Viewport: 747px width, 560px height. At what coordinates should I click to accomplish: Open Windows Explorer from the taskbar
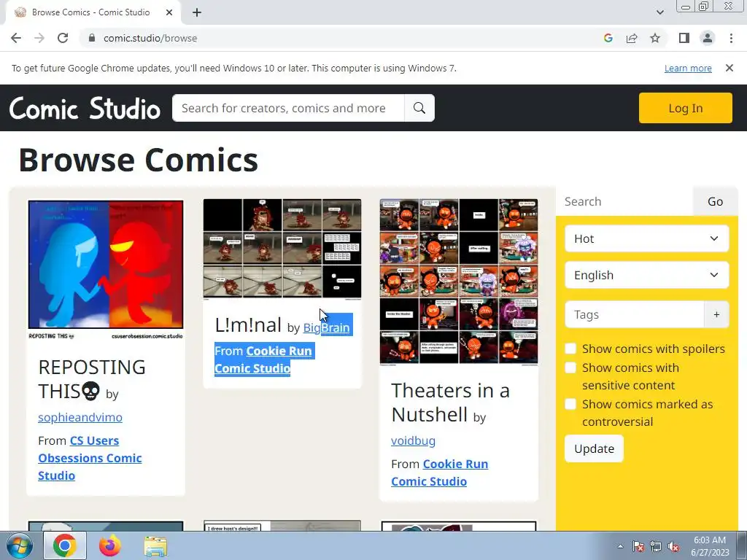coord(155,546)
